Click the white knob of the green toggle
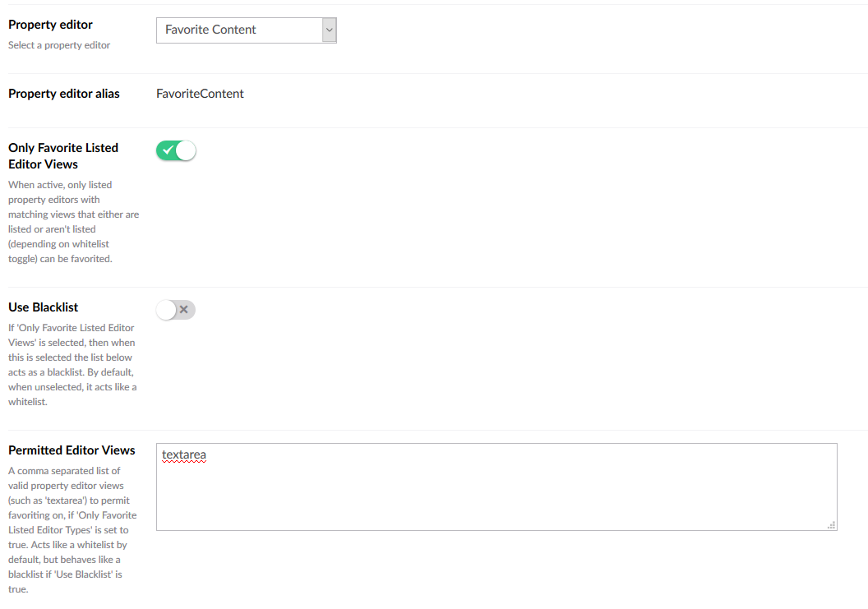The image size is (868, 609). pos(186,150)
